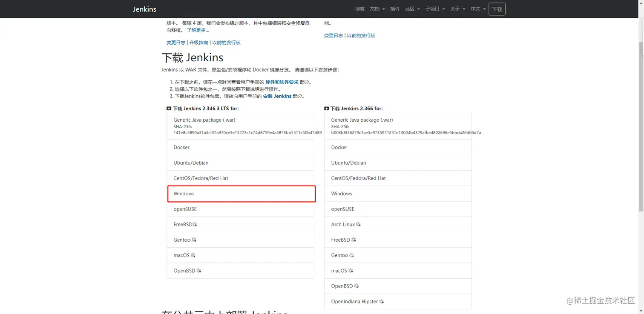Select OpenBSD under Jenkins 2.346.3 LTS

pos(240,271)
